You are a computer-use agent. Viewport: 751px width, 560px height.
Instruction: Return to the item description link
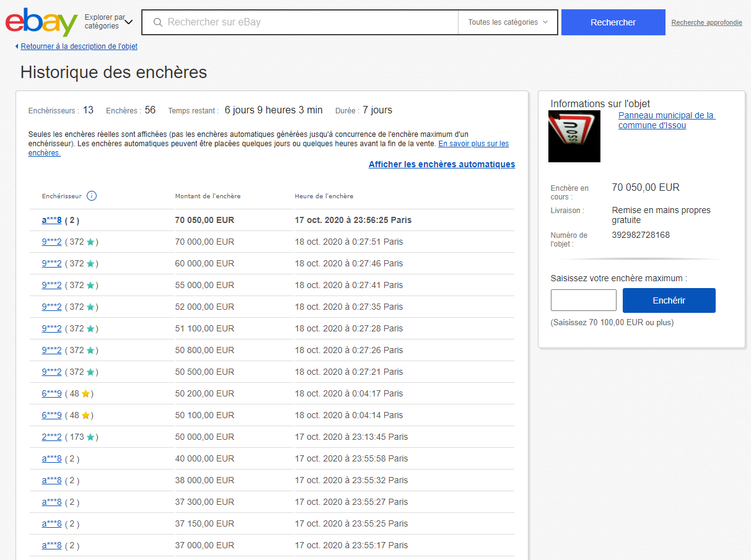79,46
